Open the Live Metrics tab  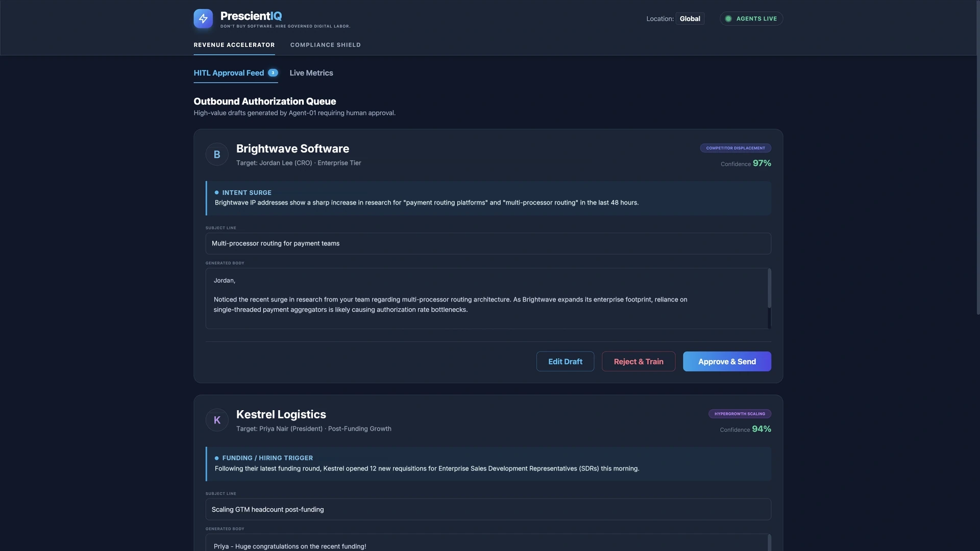[x=311, y=73]
